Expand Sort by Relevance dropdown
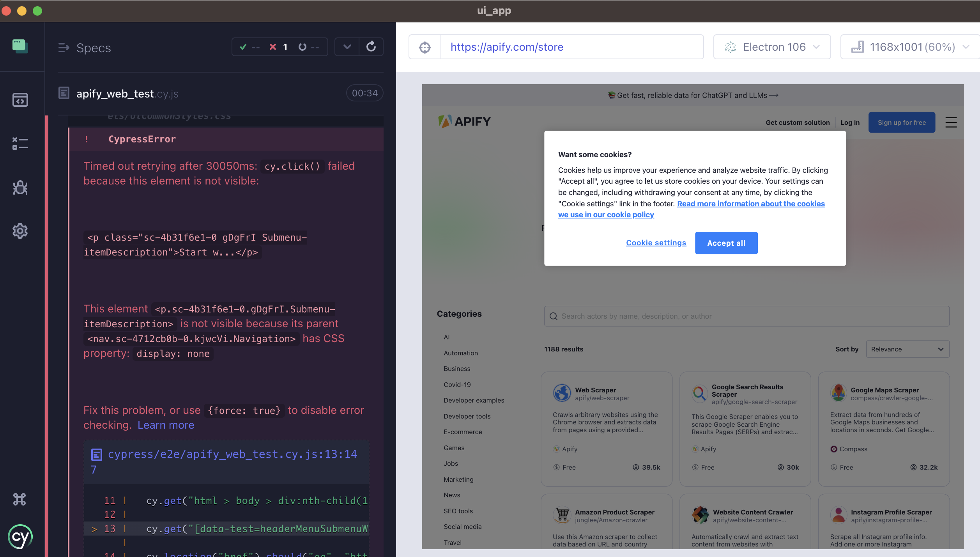The height and width of the screenshot is (557, 980). tap(907, 349)
